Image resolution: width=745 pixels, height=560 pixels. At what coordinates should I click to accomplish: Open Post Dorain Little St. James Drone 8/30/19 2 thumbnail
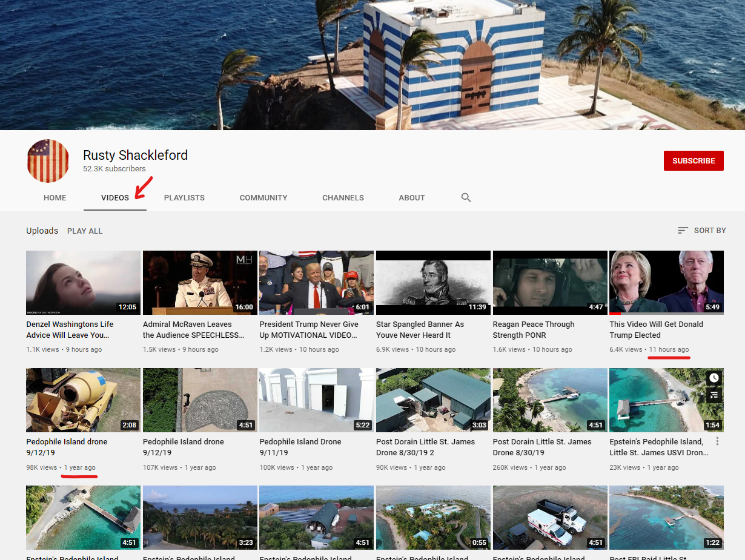pos(433,400)
